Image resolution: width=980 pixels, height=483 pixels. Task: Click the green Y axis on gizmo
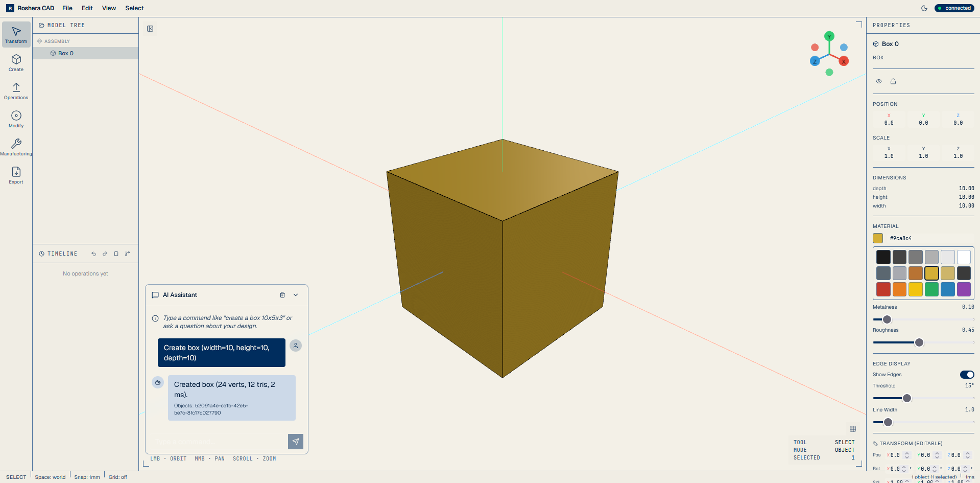pyautogui.click(x=829, y=36)
